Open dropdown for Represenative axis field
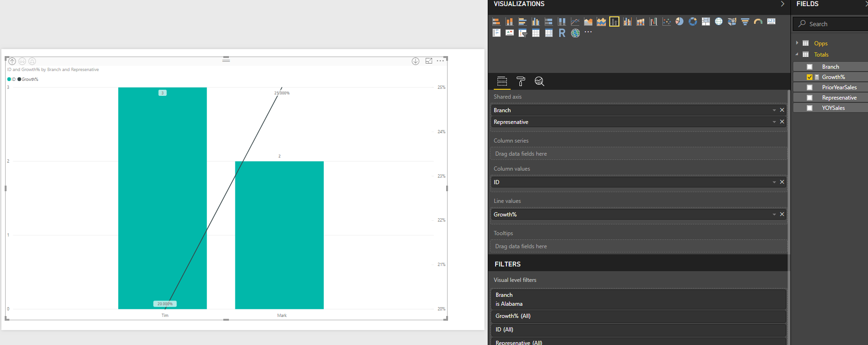Screen dimensions: 868x345 774,122
